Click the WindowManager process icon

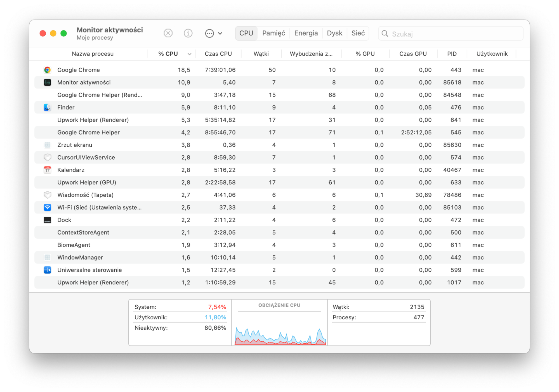coord(47,257)
